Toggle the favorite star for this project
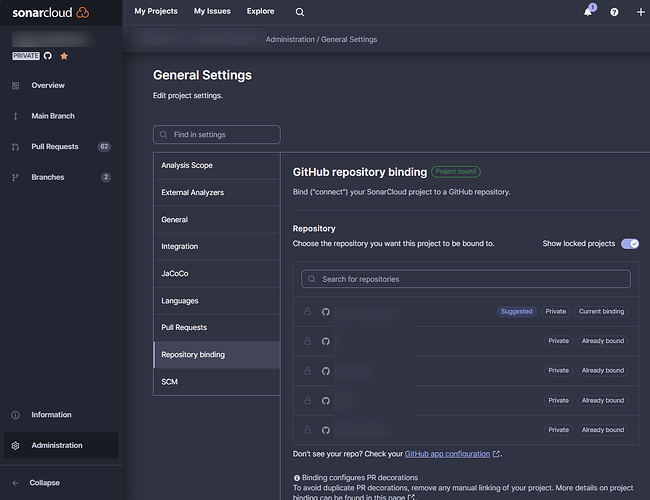Screen dimensions: 650x500 (64, 56)
